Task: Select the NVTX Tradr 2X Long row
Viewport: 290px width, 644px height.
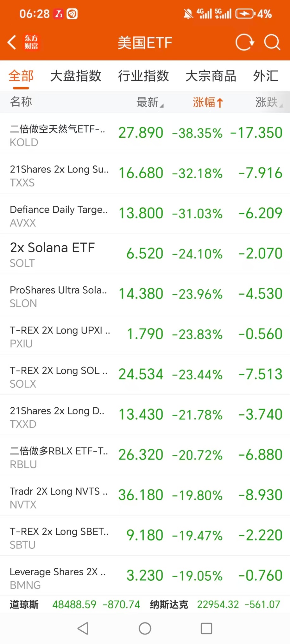Action: [145, 495]
